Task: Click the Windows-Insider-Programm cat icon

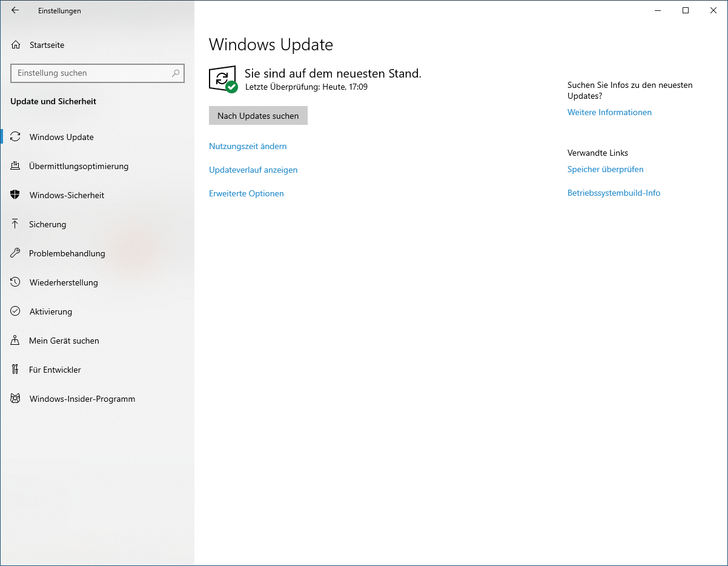Action: tap(16, 399)
